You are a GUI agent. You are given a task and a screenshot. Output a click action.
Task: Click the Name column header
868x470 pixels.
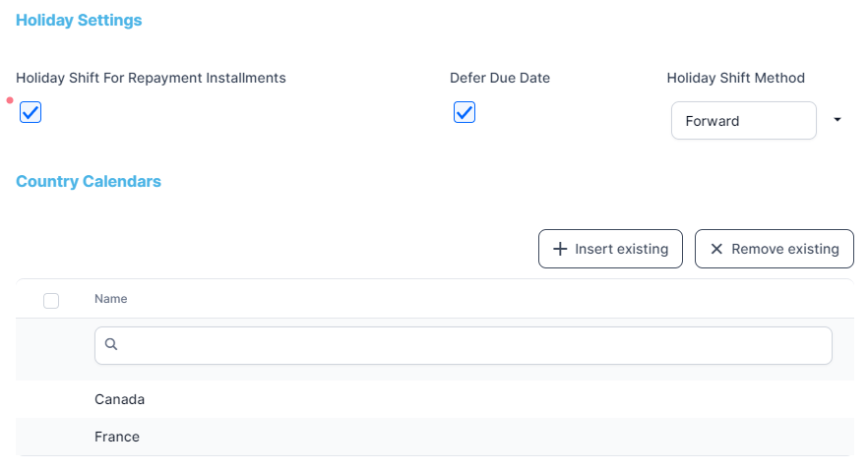pos(111,299)
